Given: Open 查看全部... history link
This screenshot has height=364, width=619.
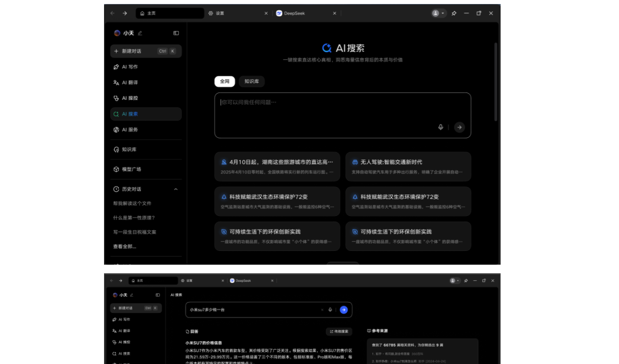Looking at the screenshot, I should coord(125,246).
